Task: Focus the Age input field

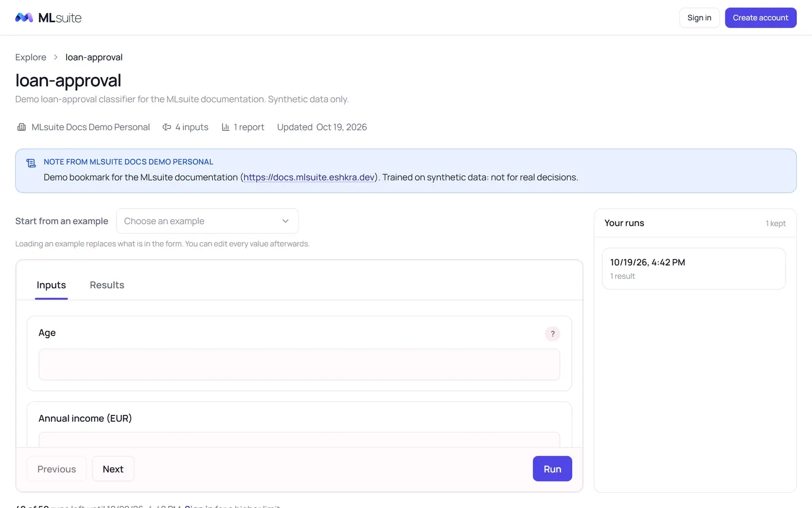Action: coord(299,365)
